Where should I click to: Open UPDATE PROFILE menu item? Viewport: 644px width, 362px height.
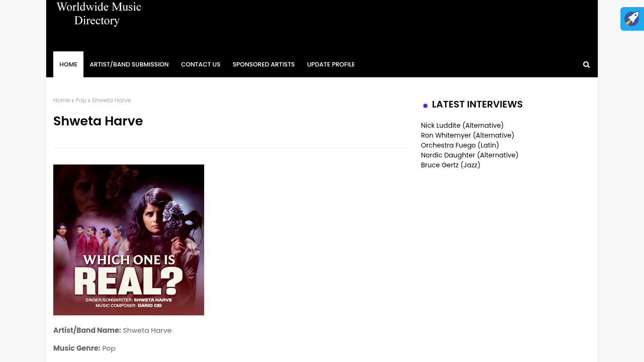[331, 65]
